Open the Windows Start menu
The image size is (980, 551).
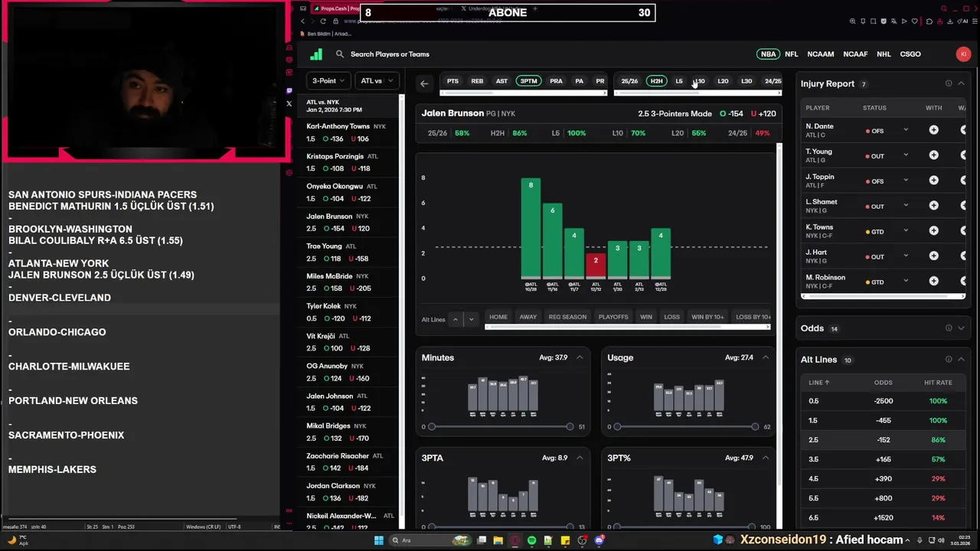378,540
